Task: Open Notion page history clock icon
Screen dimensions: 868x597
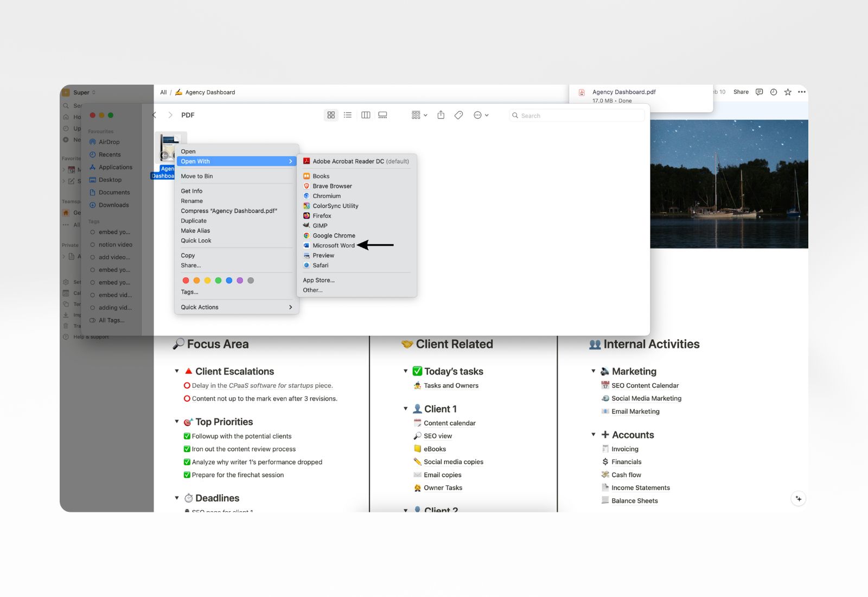Action: [x=774, y=92]
